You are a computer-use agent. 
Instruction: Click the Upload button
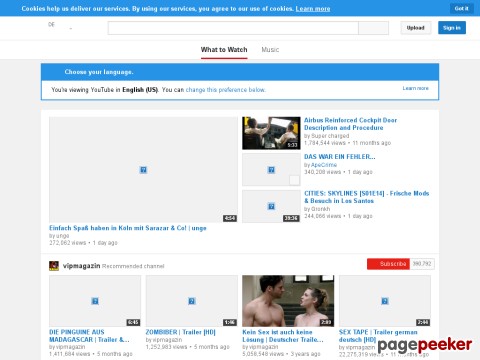pos(416,28)
